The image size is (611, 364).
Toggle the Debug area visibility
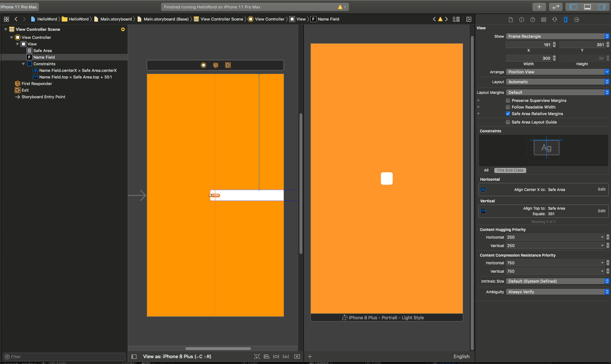pyautogui.click(x=588, y=7)
